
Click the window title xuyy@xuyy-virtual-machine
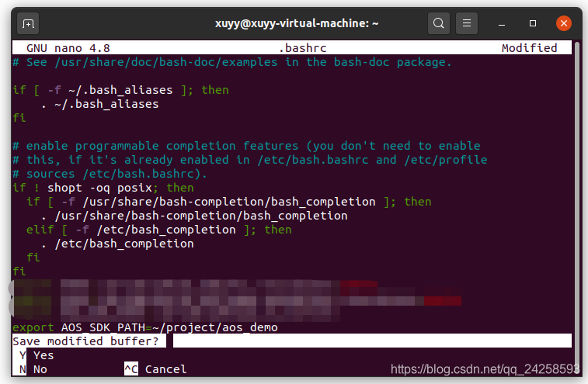coord(297,23)
